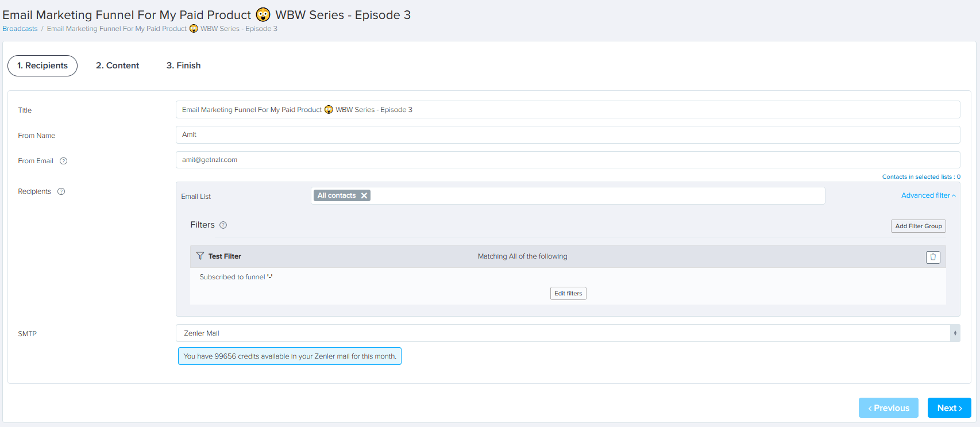The width and height of the screenshot is (980, 427).
Task: Click the help icon next to From Email
Action: tap(64, 161)
